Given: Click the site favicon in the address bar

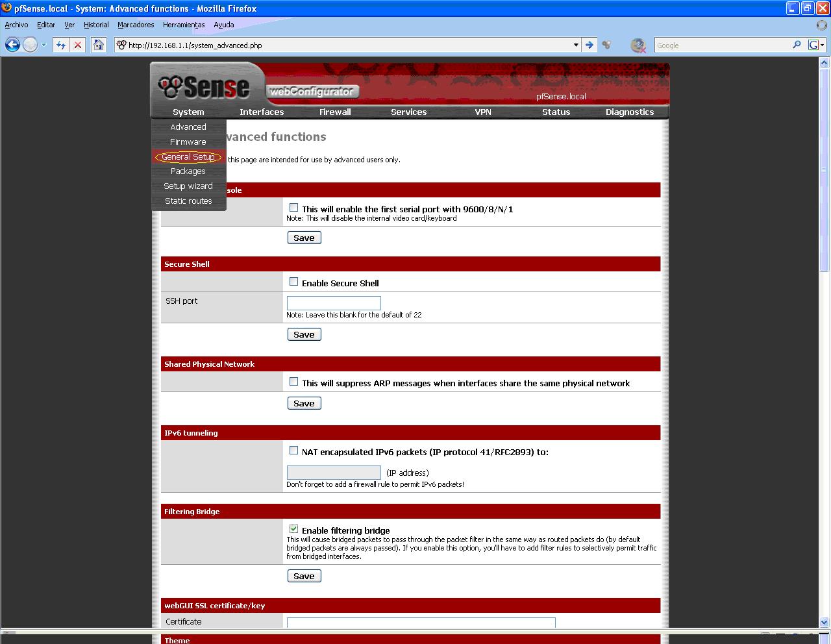Looking at the screenshot, I should pyautogui.click(x=121, y=45).
